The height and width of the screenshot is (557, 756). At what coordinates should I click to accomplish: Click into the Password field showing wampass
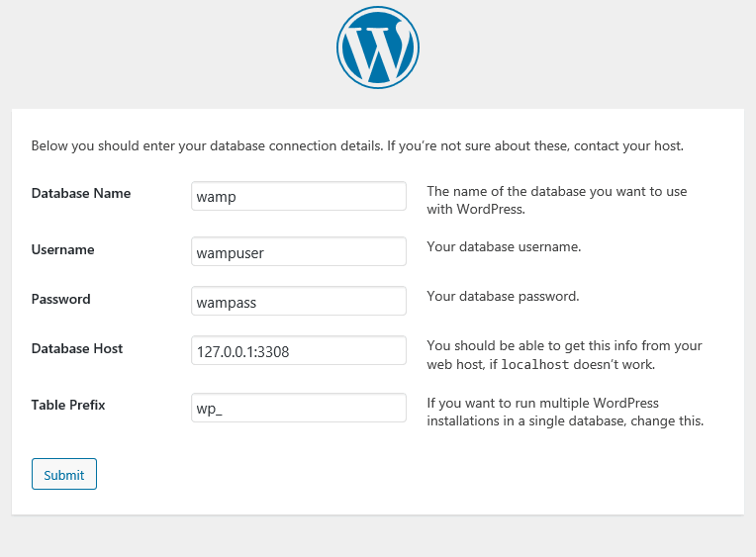click(299, 301)
